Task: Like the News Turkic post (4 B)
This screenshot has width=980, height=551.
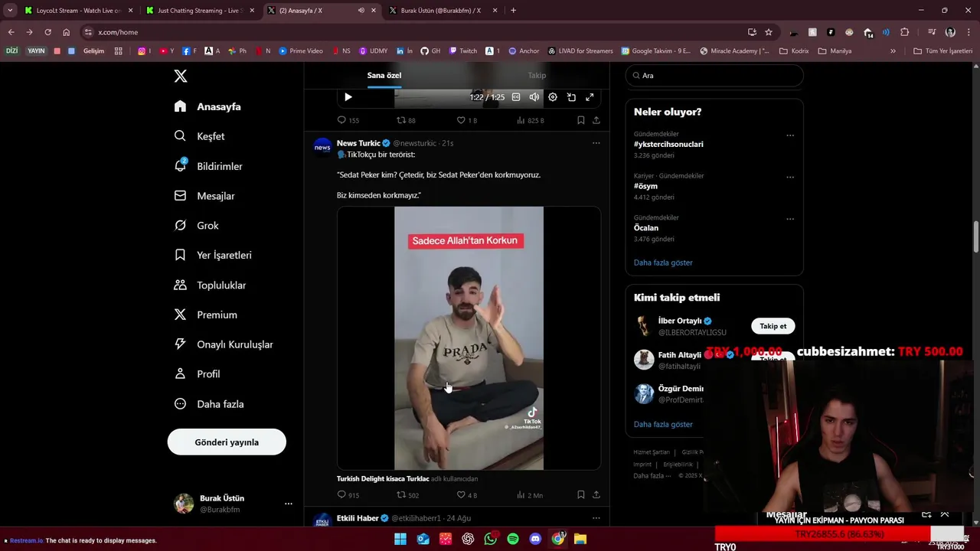Action: [x=466, y=495]
